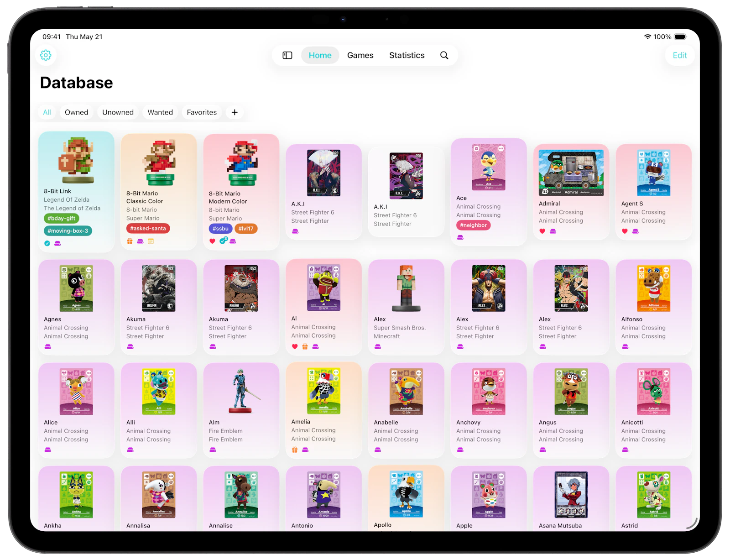Click the Astrid name label
Screen dimensions: 730x560
coord(630,526)
